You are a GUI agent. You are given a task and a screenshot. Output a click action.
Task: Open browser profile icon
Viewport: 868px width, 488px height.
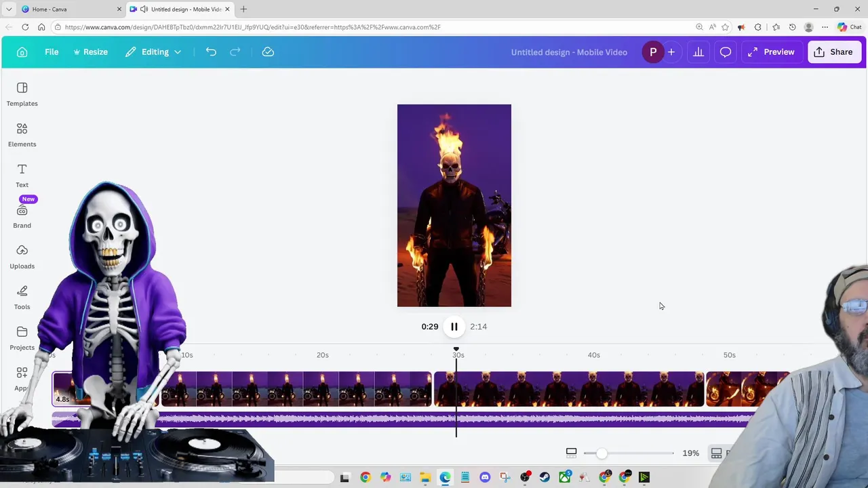pos(808,27)
